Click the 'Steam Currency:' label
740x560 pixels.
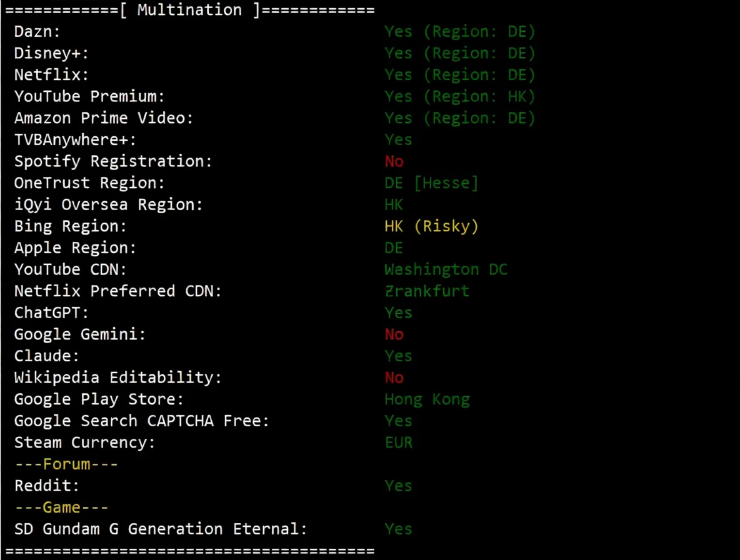(x=85, y=442)
